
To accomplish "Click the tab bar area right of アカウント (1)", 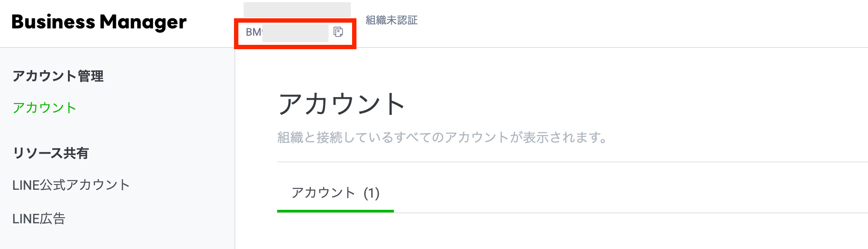I will click(x=610, y=194).
